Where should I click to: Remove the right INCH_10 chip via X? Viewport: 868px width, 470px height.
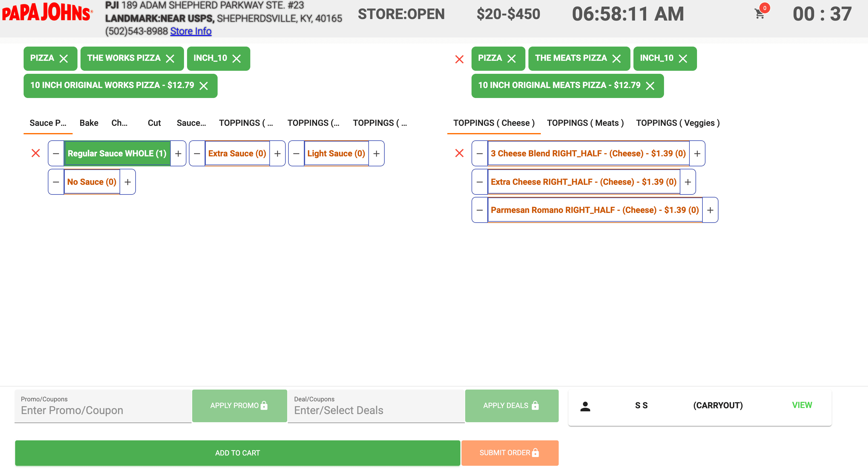[683, 59]
